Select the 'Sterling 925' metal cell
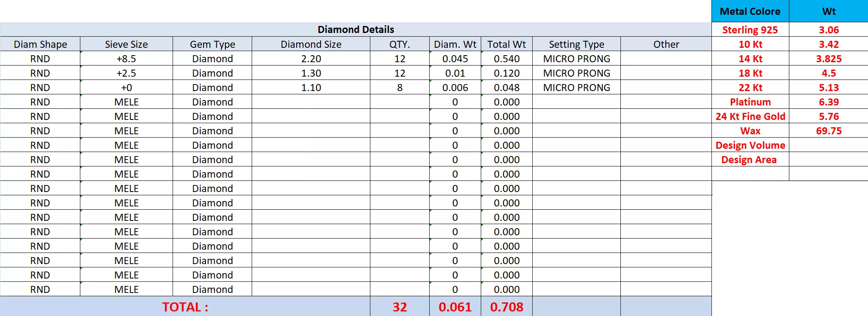Screen dimensions: 868x316 coord(750,30)
